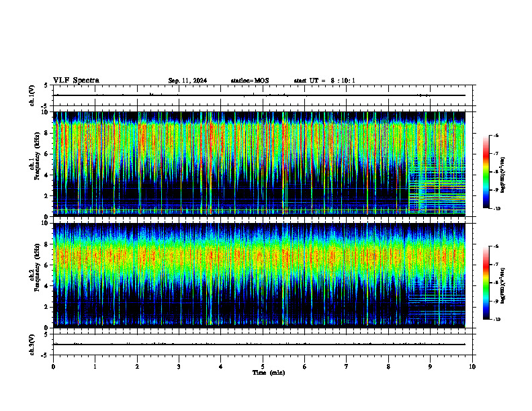
Task: Click the "ch.3(V)" waveform axis label
Action: tap(32, 345)
